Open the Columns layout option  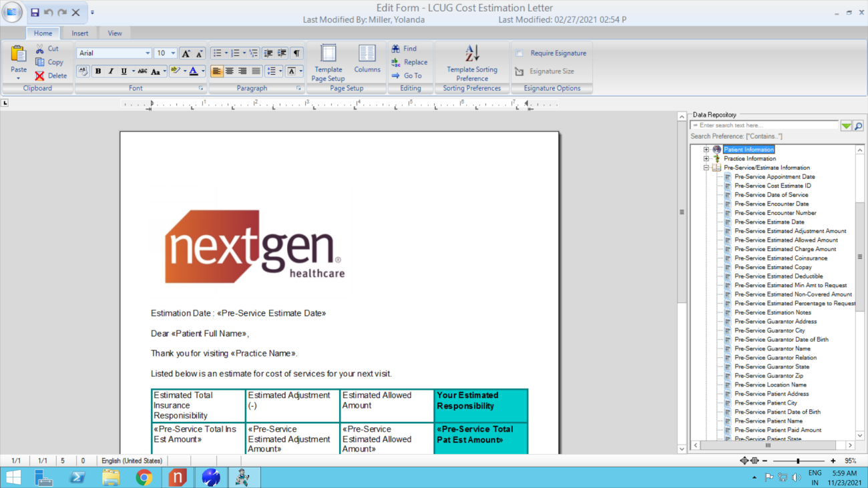(367, 59)
